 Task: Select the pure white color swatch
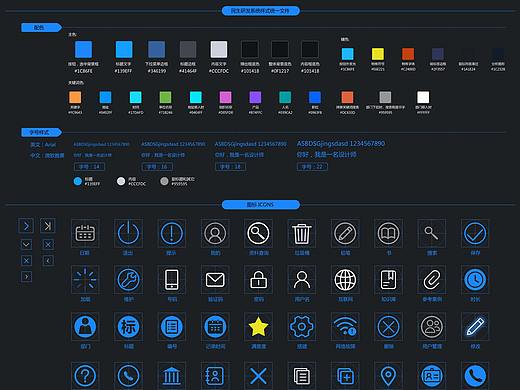click(423, 97)
